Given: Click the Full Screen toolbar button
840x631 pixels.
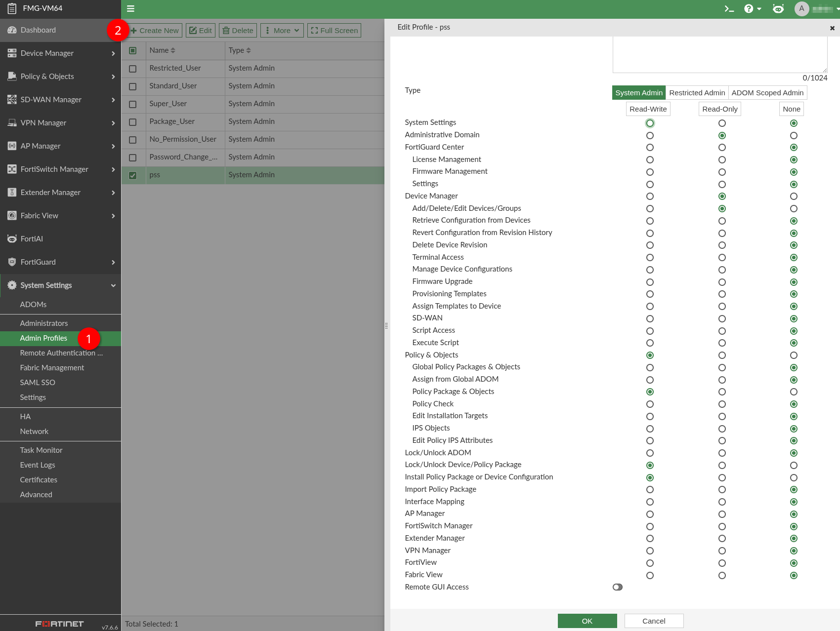Looking at the screenshot, I should tap(334, 31).
